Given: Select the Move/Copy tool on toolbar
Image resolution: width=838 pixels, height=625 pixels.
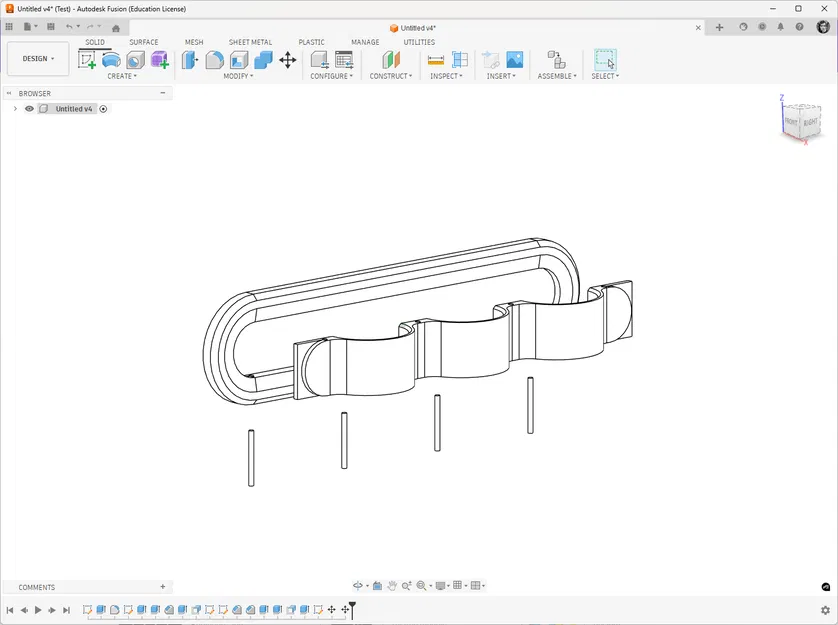Looking at the screenshot, I should pyautogui.click(x=287, y=60).
